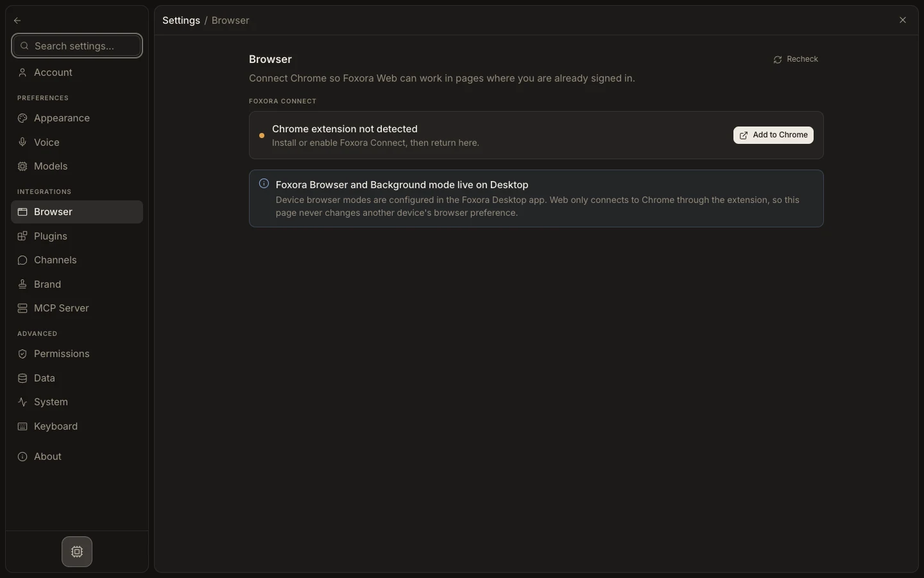Open Data settings
Image resolution: width=924 pixels, height=578 pixels.
(x=77, y=378)
